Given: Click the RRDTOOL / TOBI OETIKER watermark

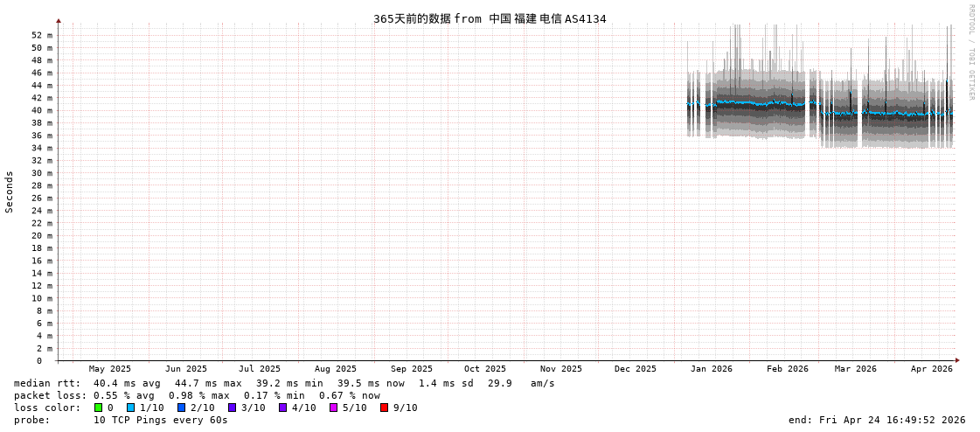Looking at the screenshot, I should point(970,52).
